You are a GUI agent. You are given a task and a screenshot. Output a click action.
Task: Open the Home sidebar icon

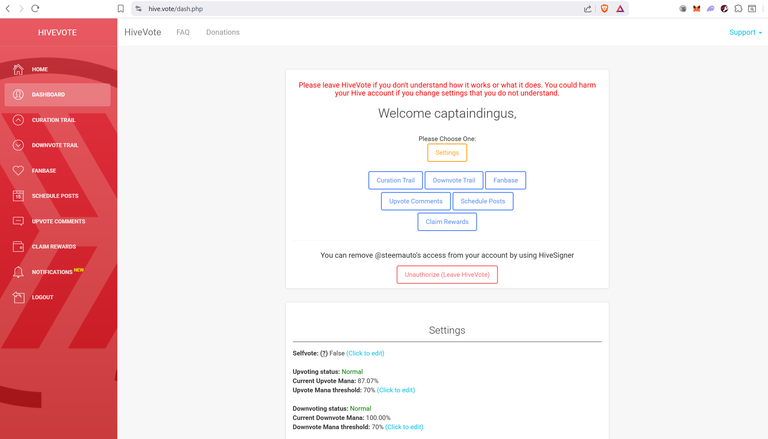(18, 70)
